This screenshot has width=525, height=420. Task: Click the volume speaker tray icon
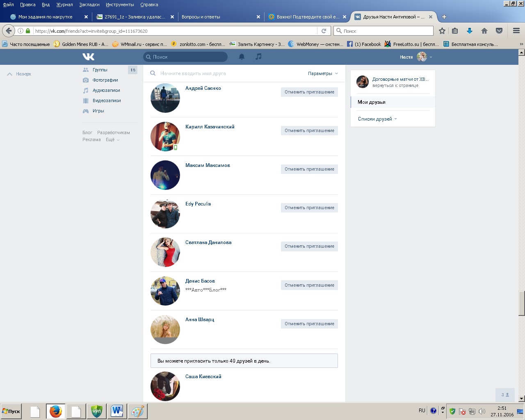pos(482,411)
